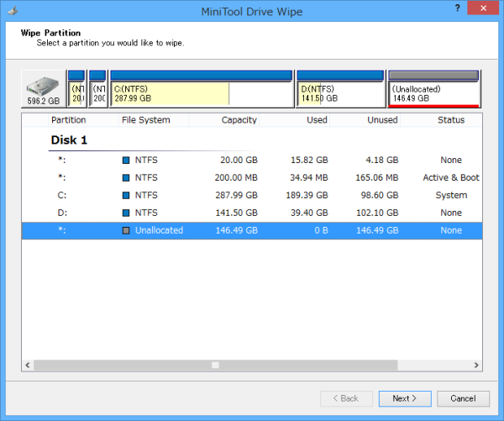Select the 20 GB NTFS block in disk map
This screenshot has height=421, width=504.
coord(76,89)
